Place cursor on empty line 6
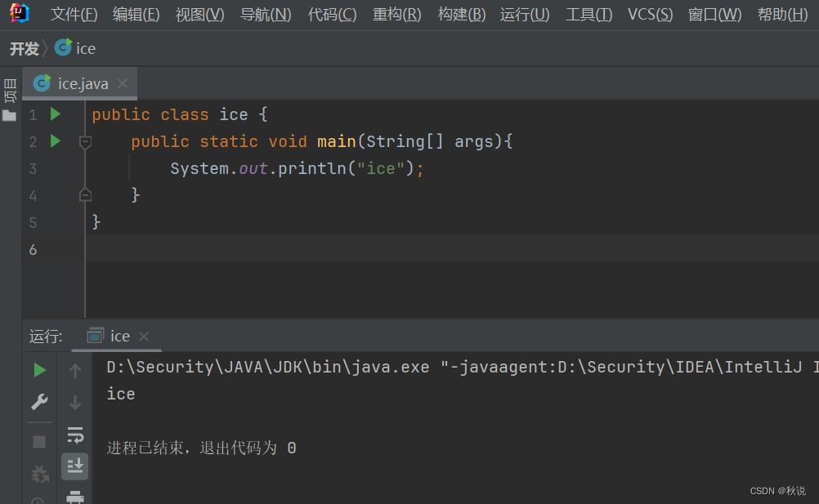 click(x=452, y=248)
